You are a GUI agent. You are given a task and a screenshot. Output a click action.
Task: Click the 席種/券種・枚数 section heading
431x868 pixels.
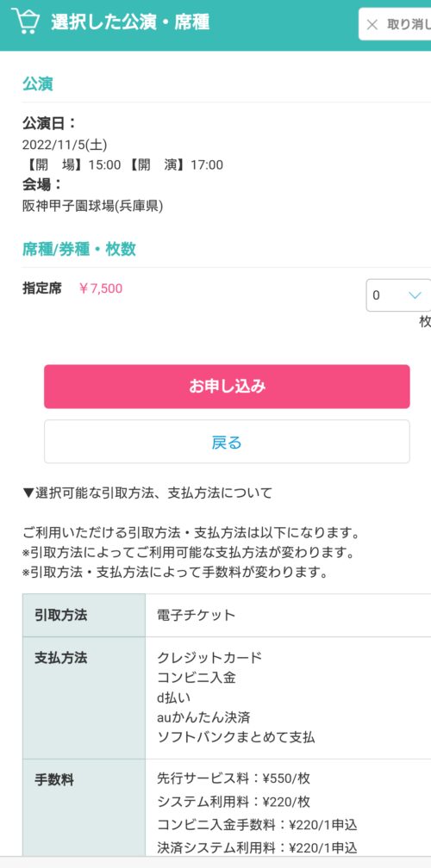click(x=78, y=249)
